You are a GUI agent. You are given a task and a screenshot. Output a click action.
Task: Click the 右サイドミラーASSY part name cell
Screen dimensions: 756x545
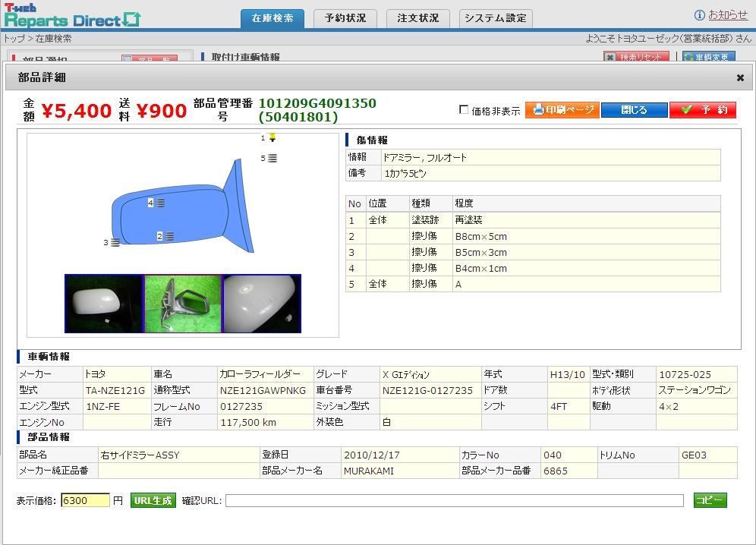(x=179, y=455)
